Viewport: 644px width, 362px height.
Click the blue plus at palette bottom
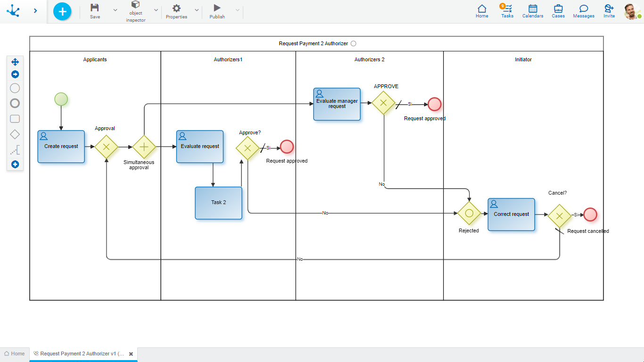[15, 165]
